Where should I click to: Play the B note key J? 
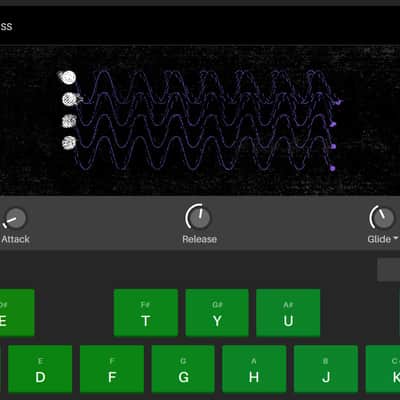[326, 369]
